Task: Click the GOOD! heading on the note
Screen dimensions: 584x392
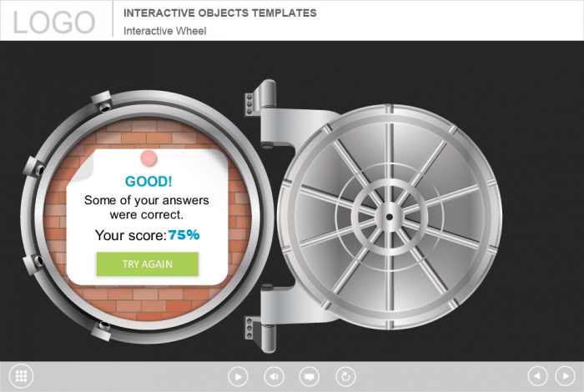Action: click(149, 181)
